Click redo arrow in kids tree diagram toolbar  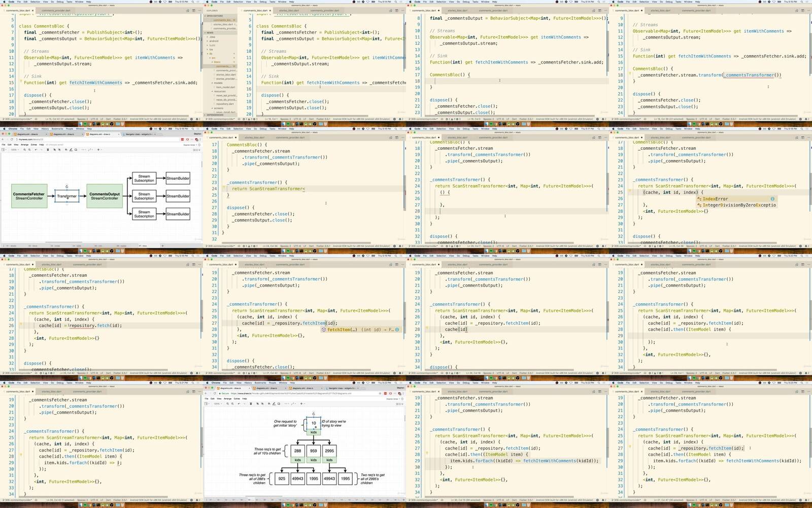coord(245,403)
